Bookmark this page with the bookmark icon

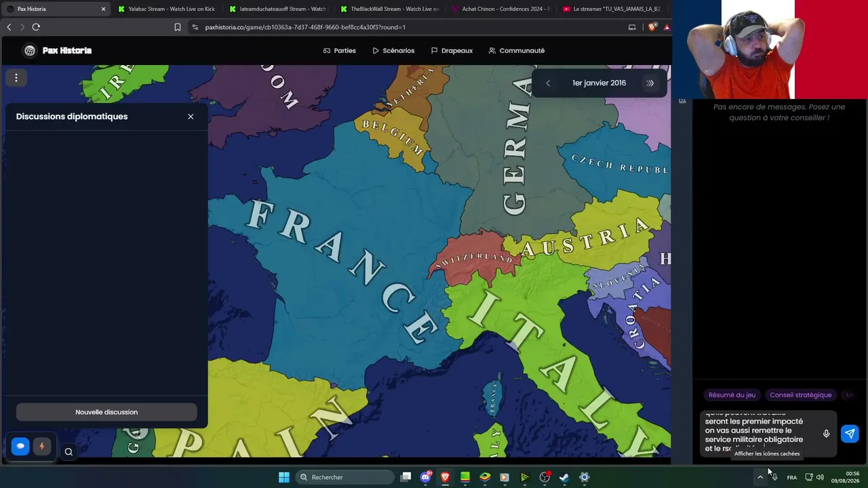tap(178, 27)
